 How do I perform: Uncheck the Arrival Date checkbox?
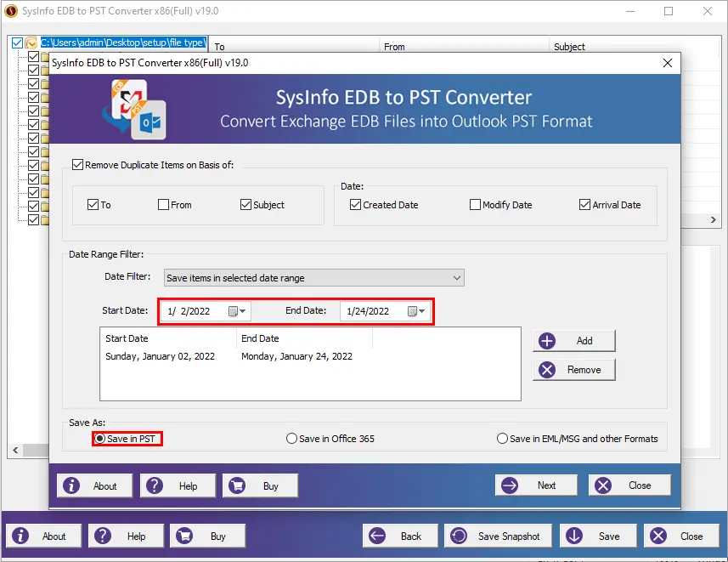584,205
